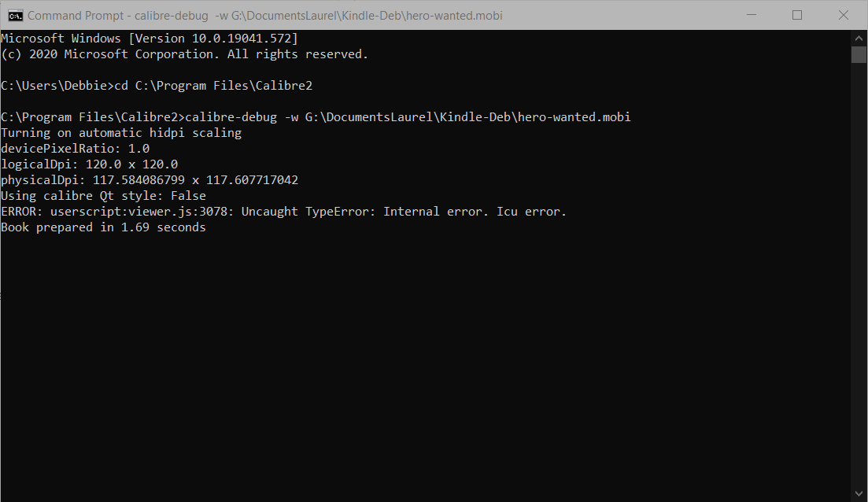Viewport: 868px width, 502px height.
Task: Click the vertical scrollbar thumb
Action: [x=859, y=54]
